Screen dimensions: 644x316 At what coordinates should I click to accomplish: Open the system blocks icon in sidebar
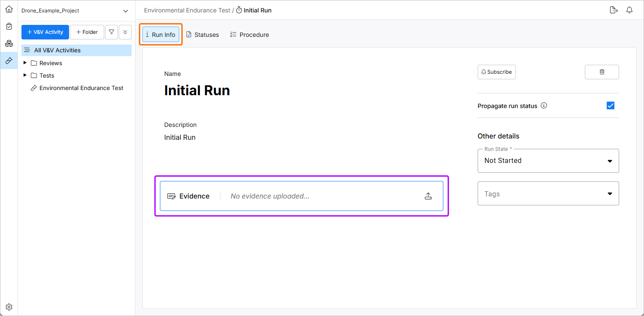pyautogui.click(x=9, y=43)
